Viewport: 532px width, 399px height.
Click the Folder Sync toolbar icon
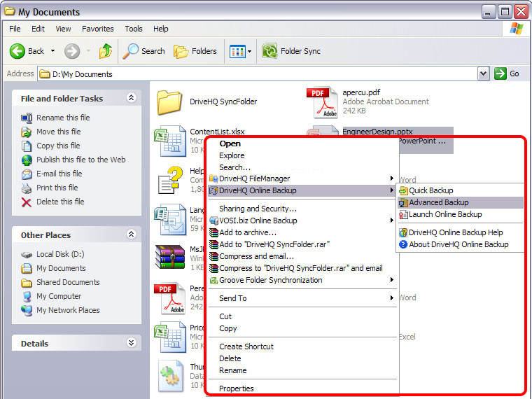269,51
